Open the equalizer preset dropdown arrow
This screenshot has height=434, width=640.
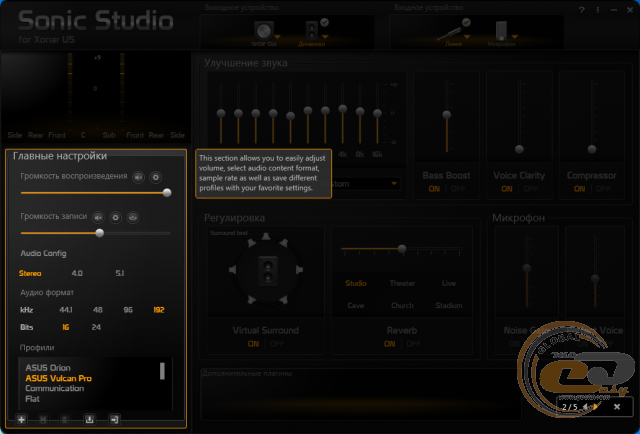394,184
